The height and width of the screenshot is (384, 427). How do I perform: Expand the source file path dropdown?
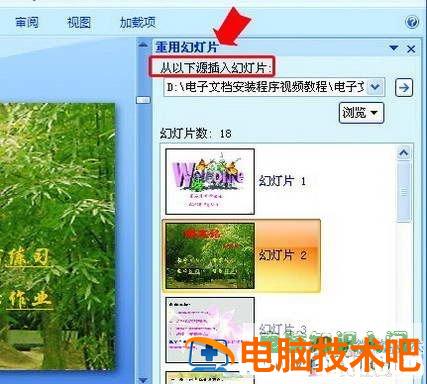coord(375,87)
